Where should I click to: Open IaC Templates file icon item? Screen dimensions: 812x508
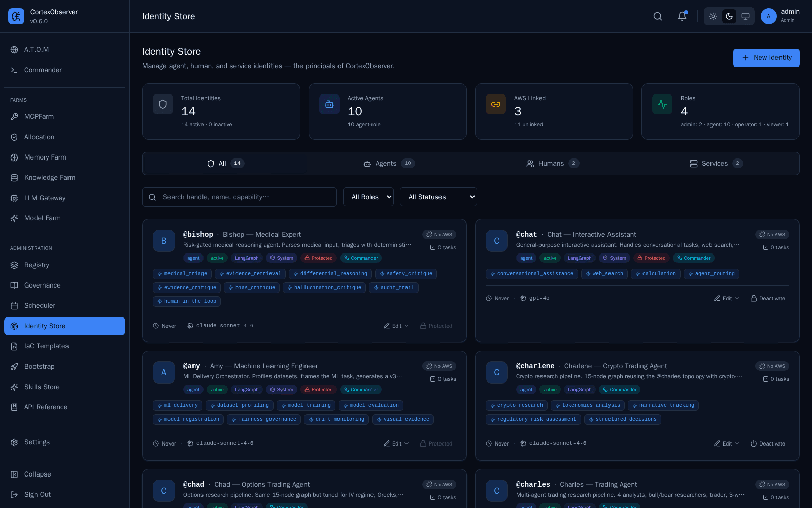[x=64, y=346]
